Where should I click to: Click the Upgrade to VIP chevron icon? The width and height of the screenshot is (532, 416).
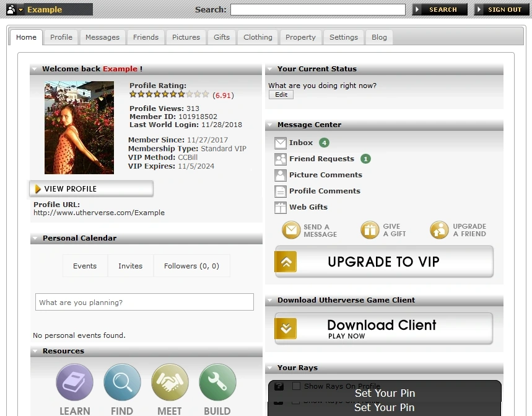pos(286,262)
